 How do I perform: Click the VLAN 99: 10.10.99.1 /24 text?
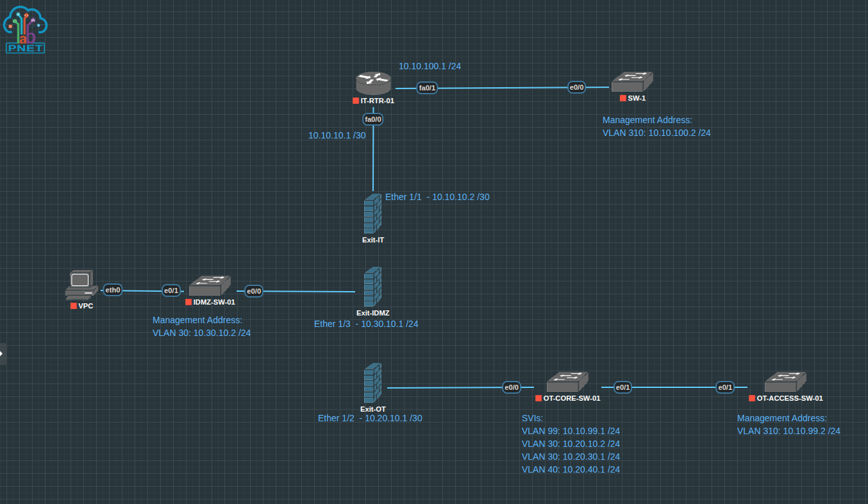(x=571, y=431)
